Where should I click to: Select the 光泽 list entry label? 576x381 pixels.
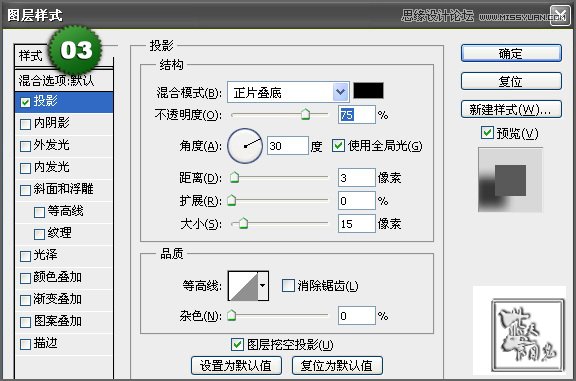[46, 255]
